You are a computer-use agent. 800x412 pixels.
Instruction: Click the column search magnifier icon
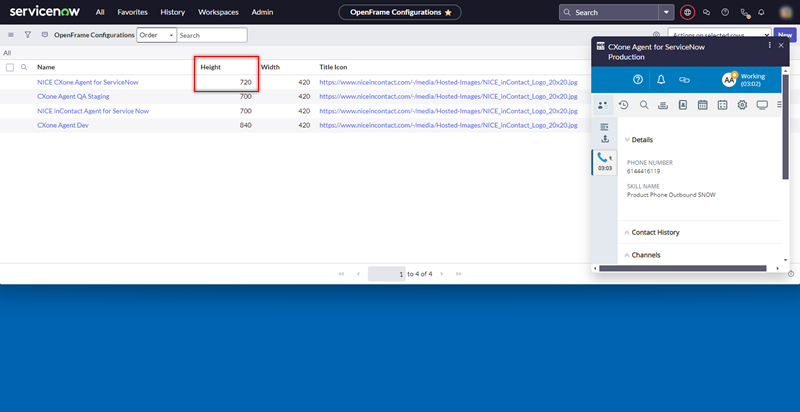pyautogui.click(x=23, y=67)
